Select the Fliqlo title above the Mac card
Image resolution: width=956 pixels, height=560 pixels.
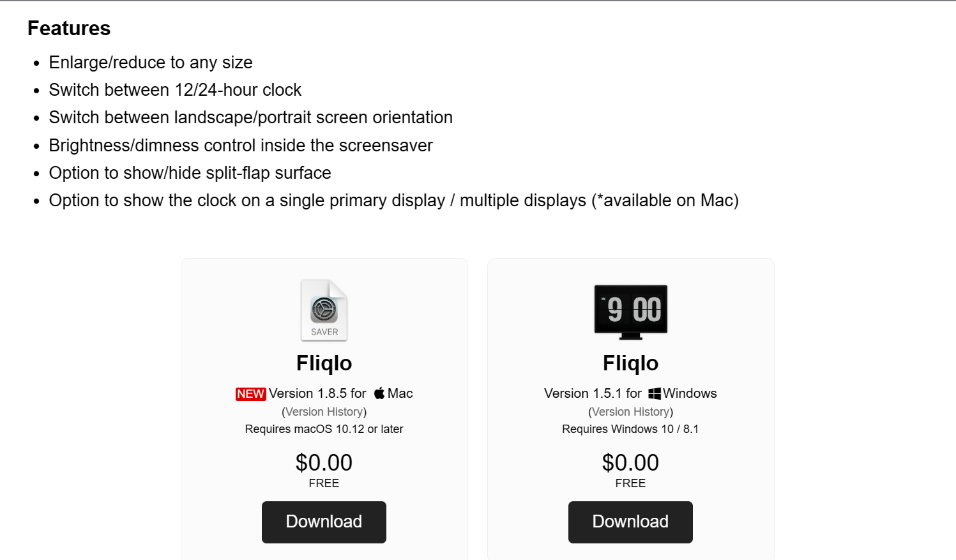(324, 363)
